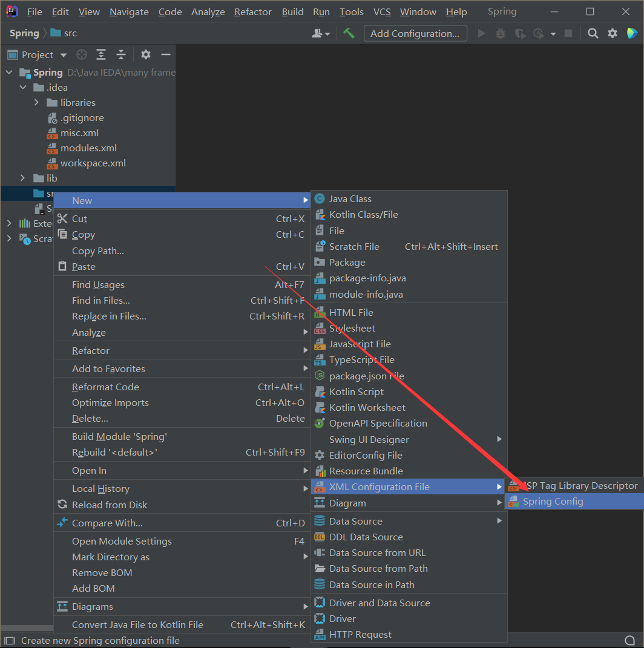Choose HTML File in New submenu
This screenshot has width=644, height=648.
coord(409,312)
